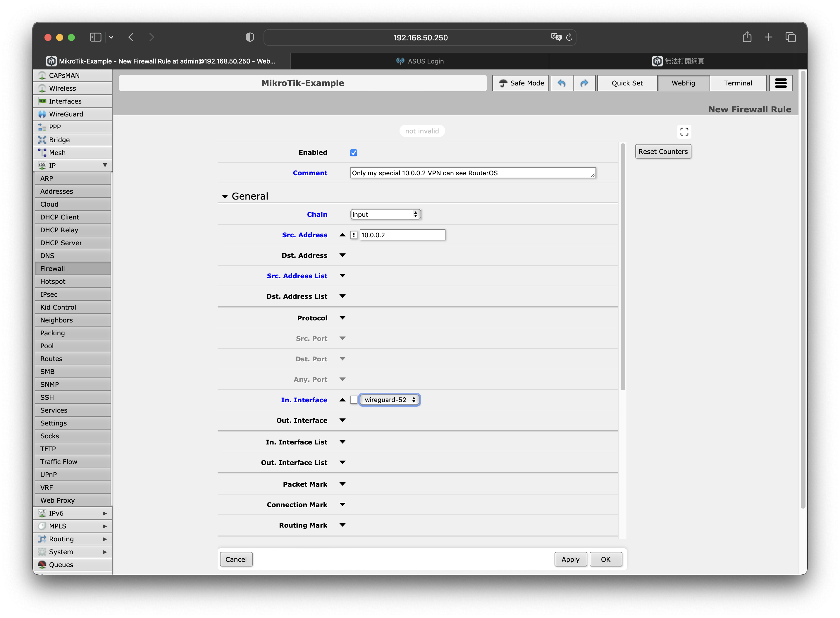Click the undo arrow icon
The height and width of the screenshot is (618, 840).
coord(562,83)
